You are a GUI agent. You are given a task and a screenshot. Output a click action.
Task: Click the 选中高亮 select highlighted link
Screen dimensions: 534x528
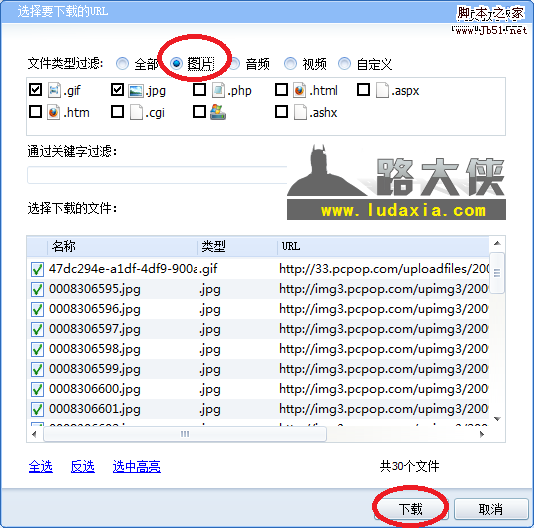point(137,466)
